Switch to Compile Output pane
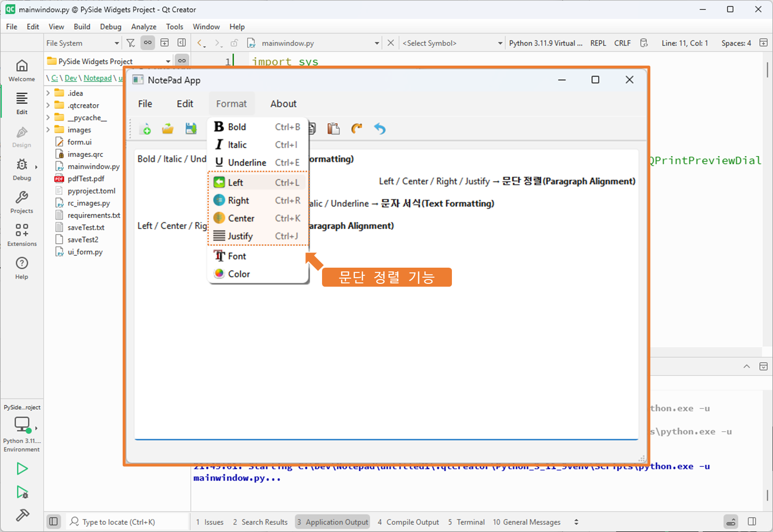This screenshot has height=532, width=773. click(x=408, y=522)
